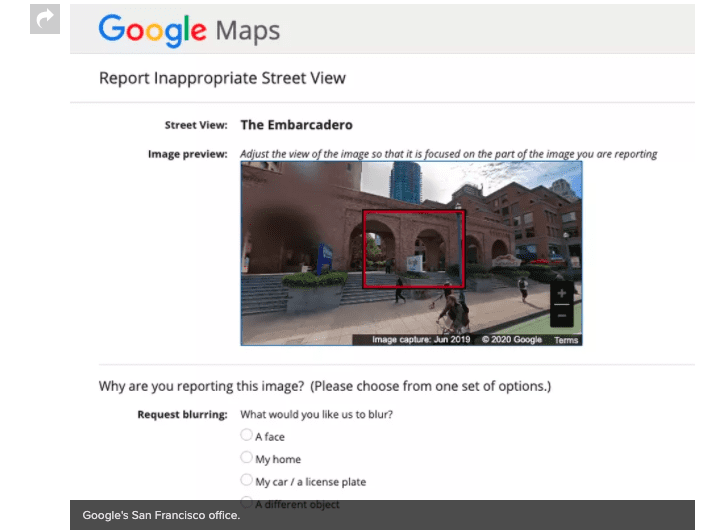Viewport: 725px width, 531px height.
Task: Choose 'My home' as blur target
Action: tap(247, 458)
